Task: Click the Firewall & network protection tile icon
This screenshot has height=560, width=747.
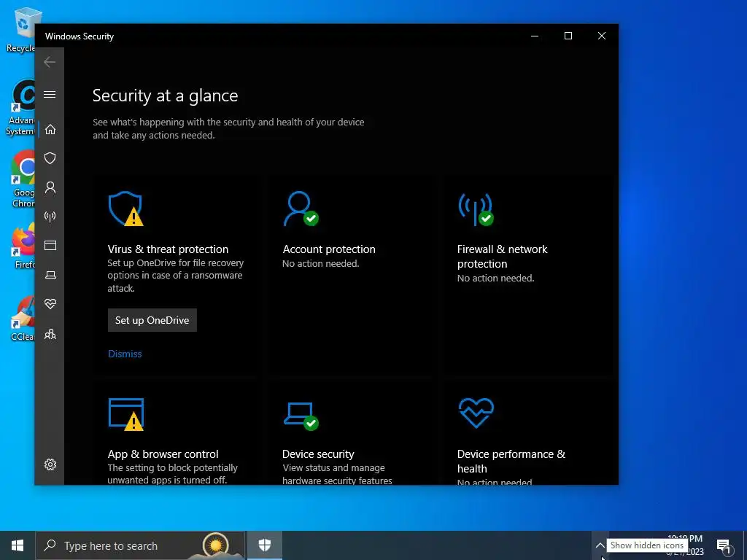Action: pyautogui.click(x=476, y=209)
